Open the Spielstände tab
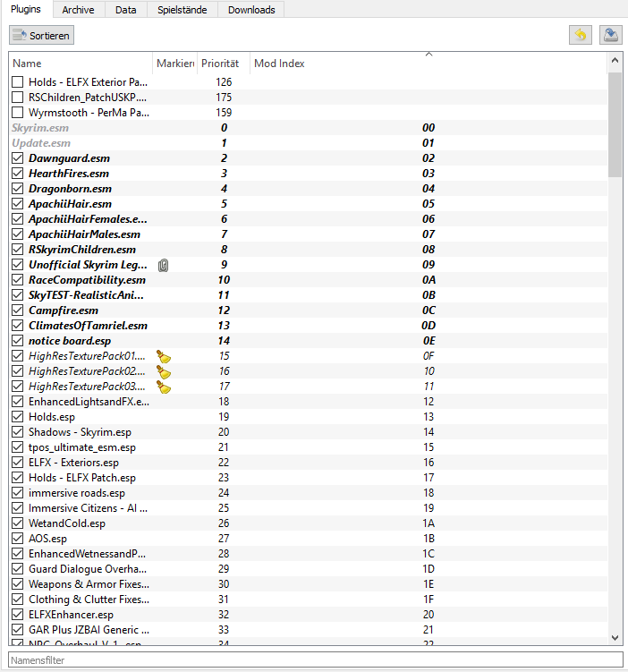This screenshot has height=672, width=628. (x=182, y=10)
